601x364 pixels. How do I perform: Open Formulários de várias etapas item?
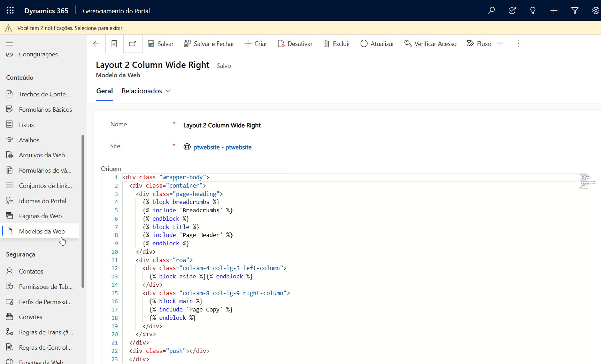(40, 171)
